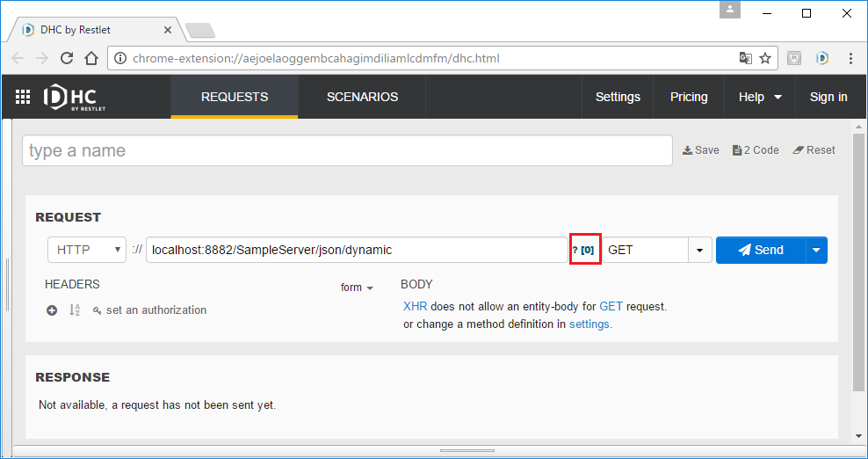Click scrollbar down arrow

(858, 436)
